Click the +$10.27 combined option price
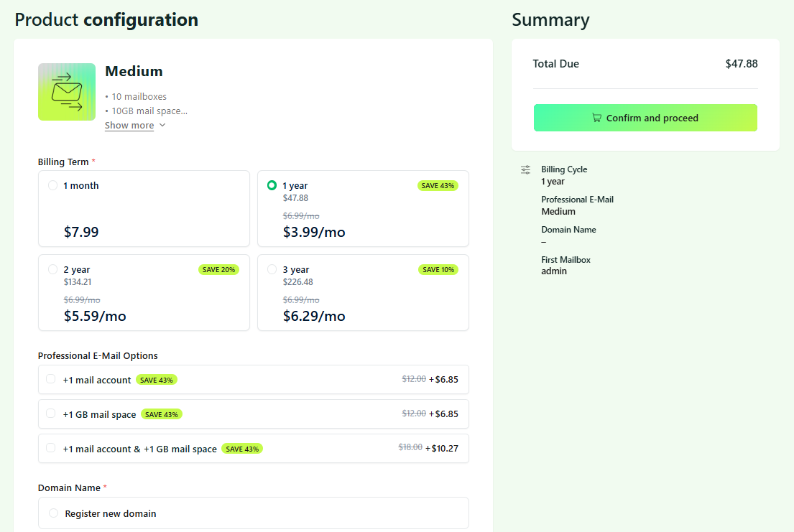The height and width of the screenshot is (532, 794). point(442,449)
